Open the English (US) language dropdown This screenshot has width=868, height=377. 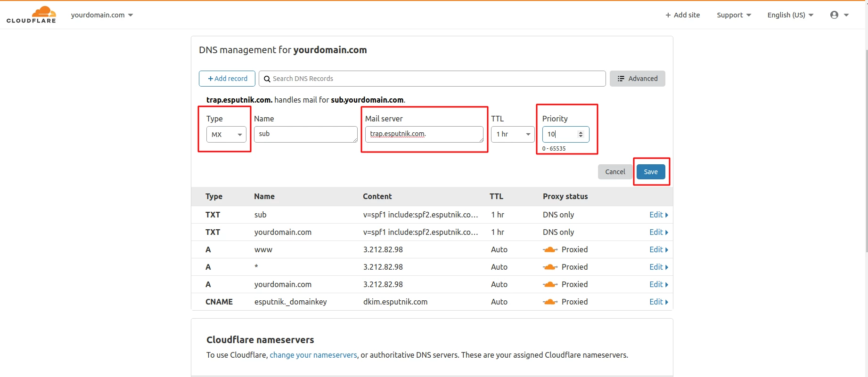(x=790, y=15)
